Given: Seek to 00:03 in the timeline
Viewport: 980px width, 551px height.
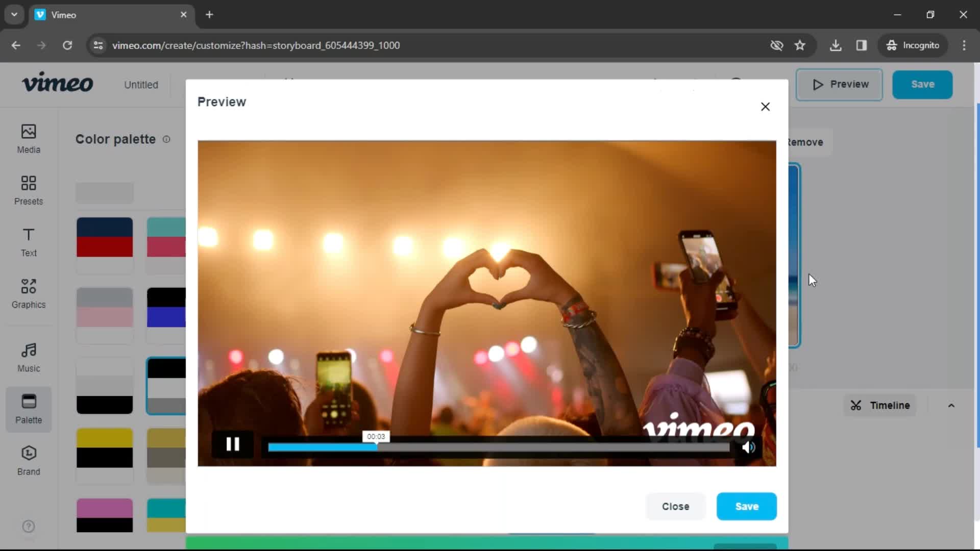Looking at the screenshot, I should (x=376, y=447).
